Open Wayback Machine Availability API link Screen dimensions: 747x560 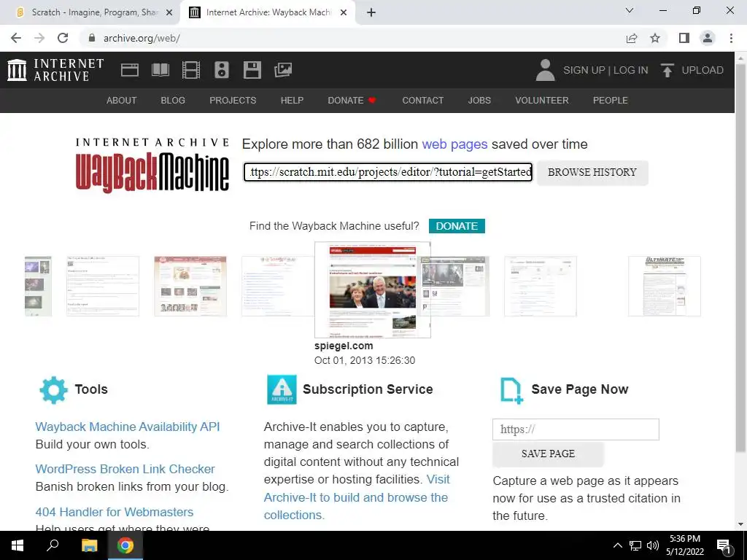click(128, 427)
